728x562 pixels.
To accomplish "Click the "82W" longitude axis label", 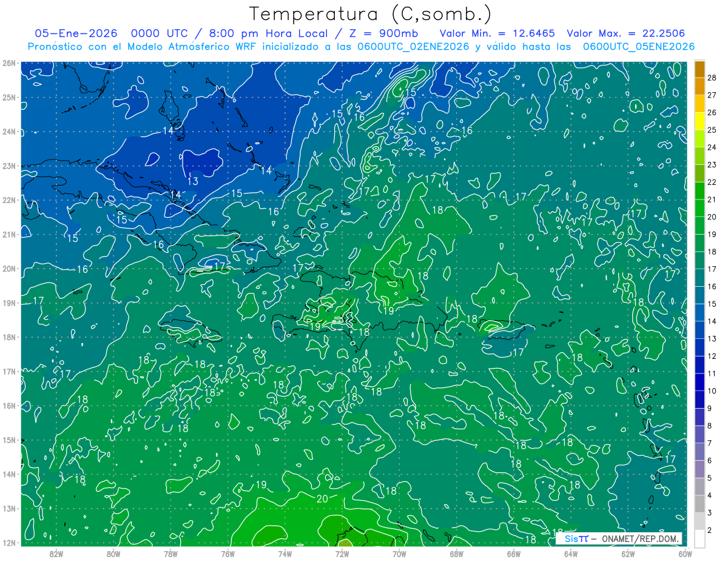I will [x=56, y=553].
